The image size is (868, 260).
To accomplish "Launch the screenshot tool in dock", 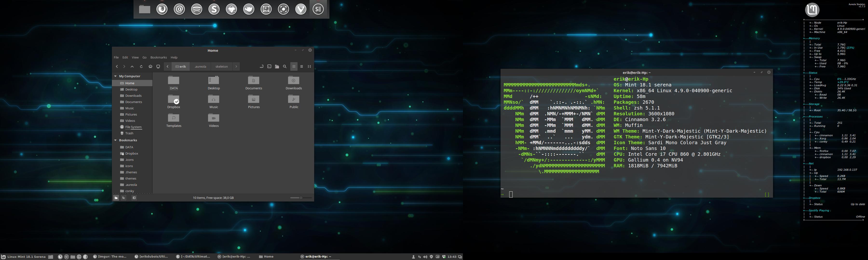I will click(x=283, y=9).
